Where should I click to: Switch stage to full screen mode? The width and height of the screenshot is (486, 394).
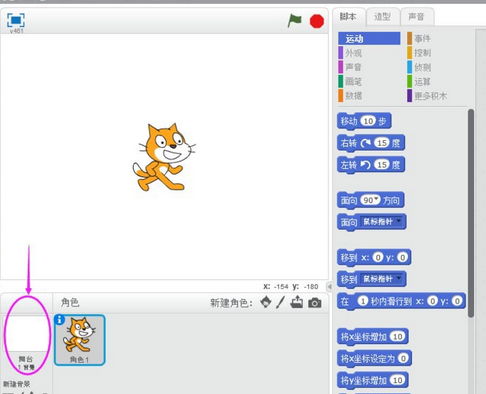tap(16, 20)
